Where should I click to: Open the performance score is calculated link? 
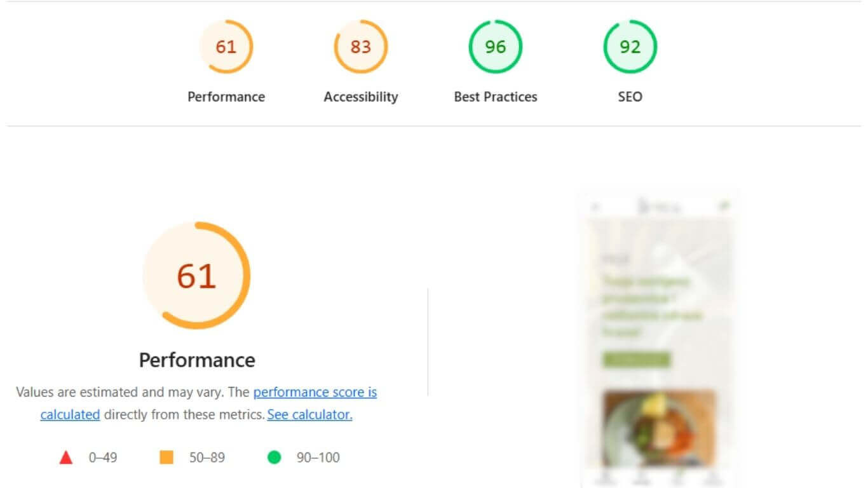(x=315, y=392)
